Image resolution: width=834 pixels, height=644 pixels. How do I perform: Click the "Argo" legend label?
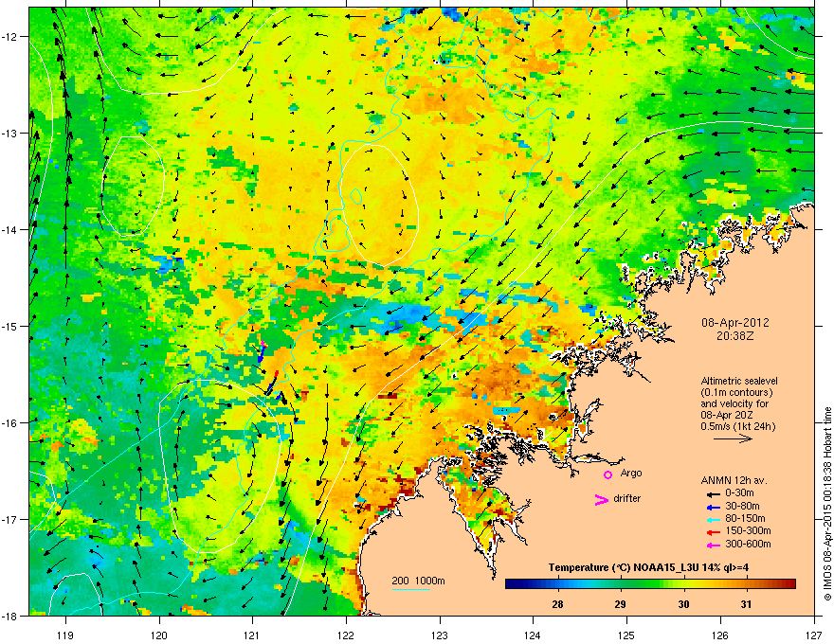[x=631, y=473]
